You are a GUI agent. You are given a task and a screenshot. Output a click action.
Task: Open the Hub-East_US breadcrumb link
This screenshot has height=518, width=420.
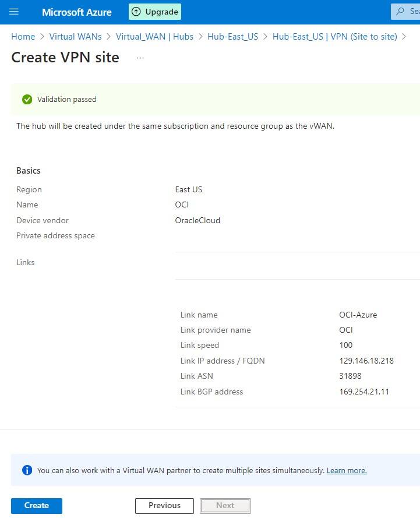point(232,36)
